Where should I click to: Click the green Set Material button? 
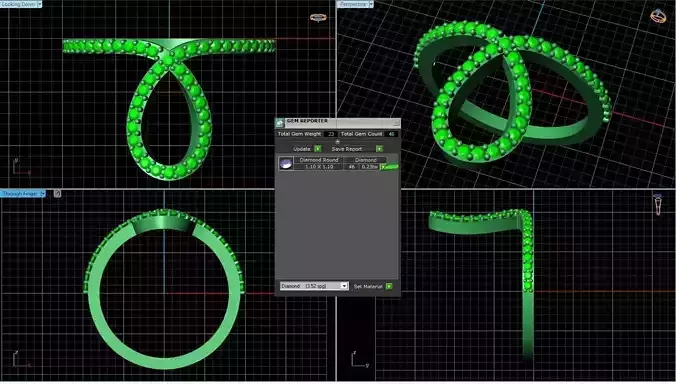coord(389,286)
